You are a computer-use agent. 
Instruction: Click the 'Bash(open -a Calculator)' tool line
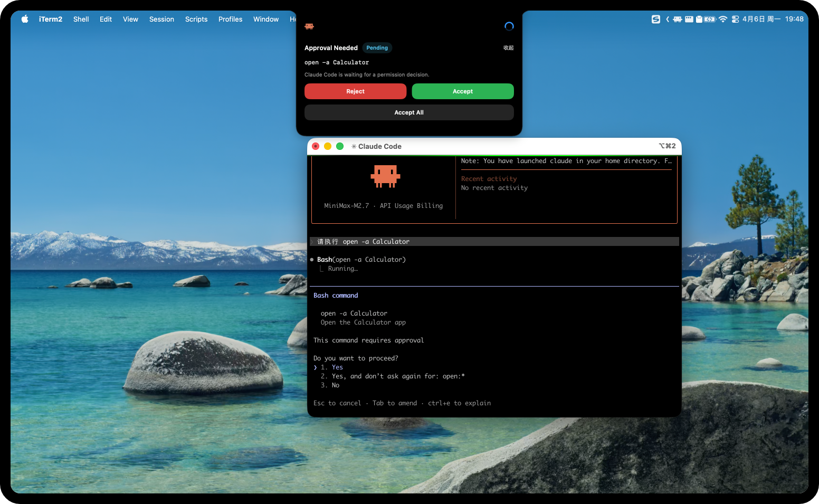(361, 260)
